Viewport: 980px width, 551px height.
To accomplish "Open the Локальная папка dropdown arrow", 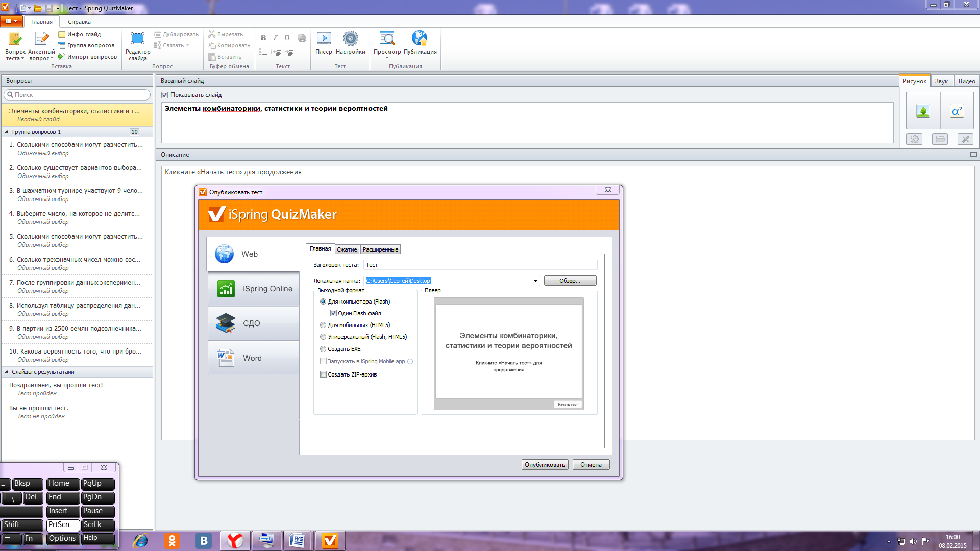I will click(535, 281).
